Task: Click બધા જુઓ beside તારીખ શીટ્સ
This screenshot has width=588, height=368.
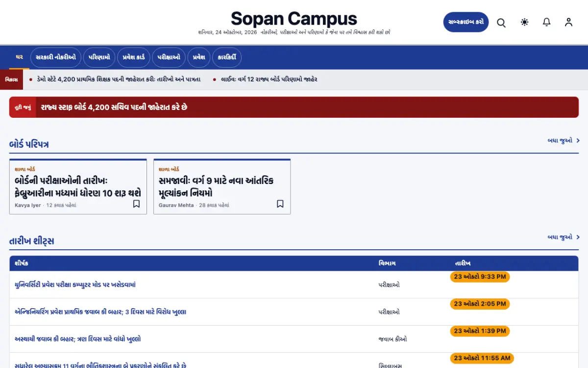Action: tap(563, 237)
